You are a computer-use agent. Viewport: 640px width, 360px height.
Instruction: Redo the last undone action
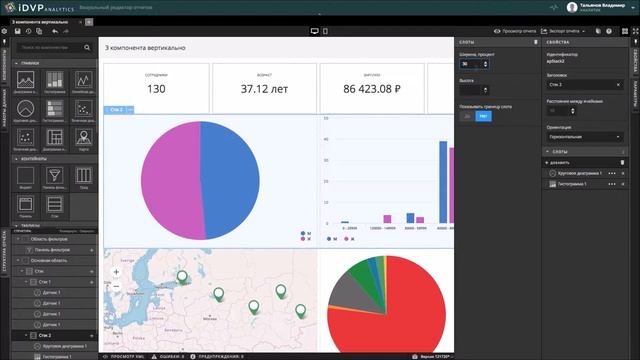66,31
